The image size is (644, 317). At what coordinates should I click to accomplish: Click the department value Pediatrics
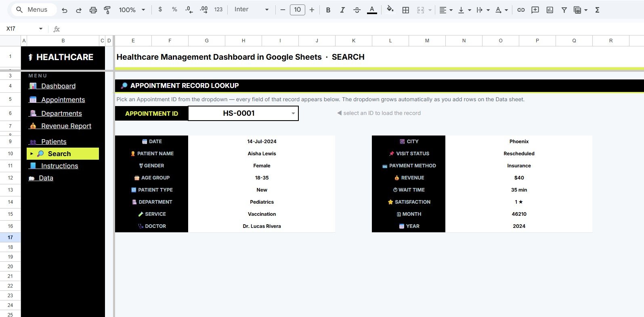pyautogui.click(x=262, y=202)
